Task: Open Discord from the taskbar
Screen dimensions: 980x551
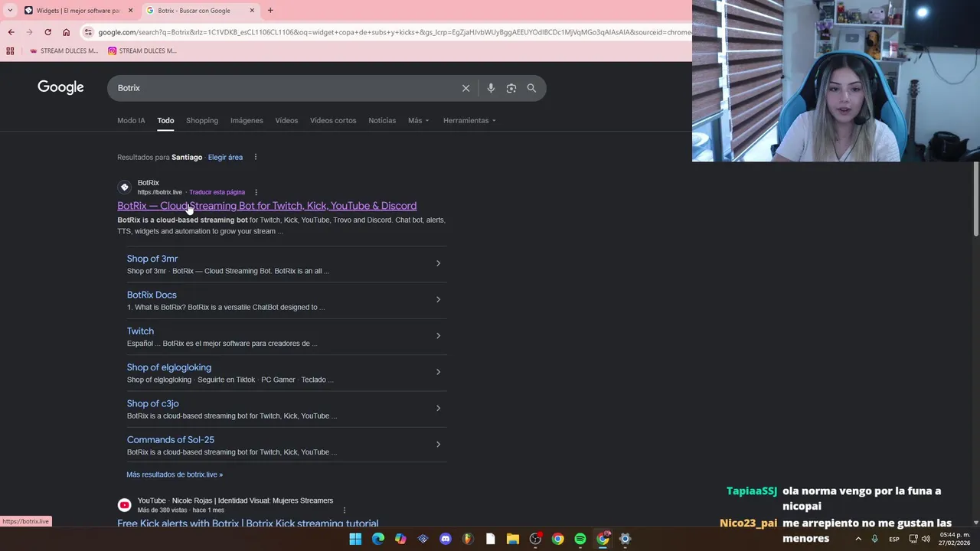Action: [446, 539]
